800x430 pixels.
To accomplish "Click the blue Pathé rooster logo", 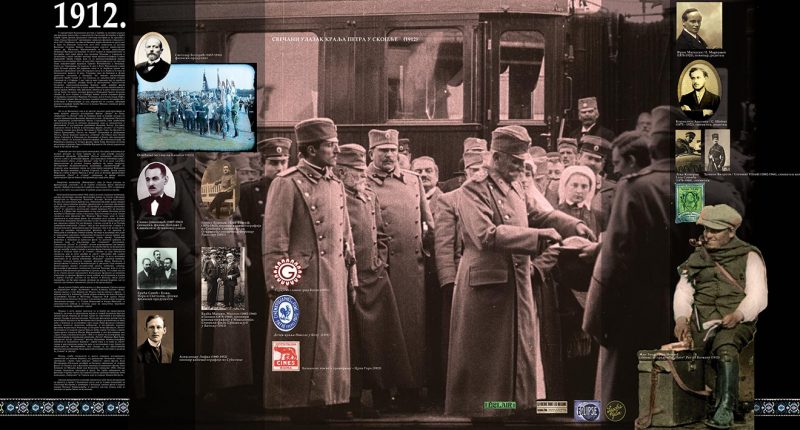I will click(285, 312).
